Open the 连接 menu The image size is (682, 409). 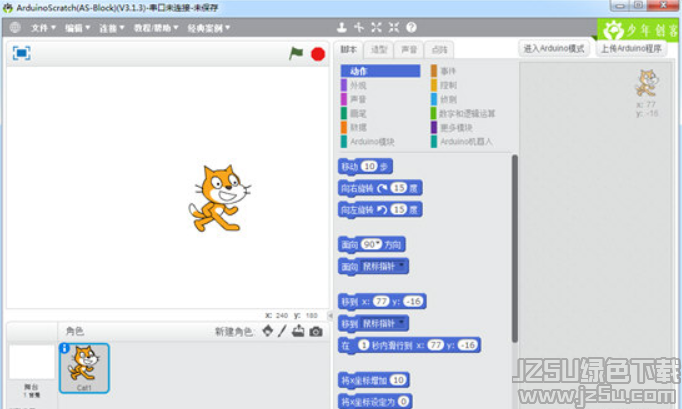[112, 28]
